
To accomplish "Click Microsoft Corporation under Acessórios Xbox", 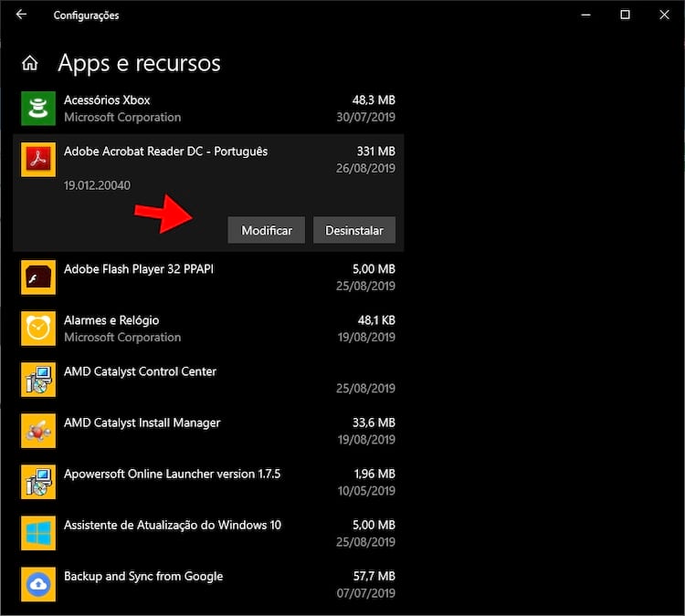I will click(122, 118).
